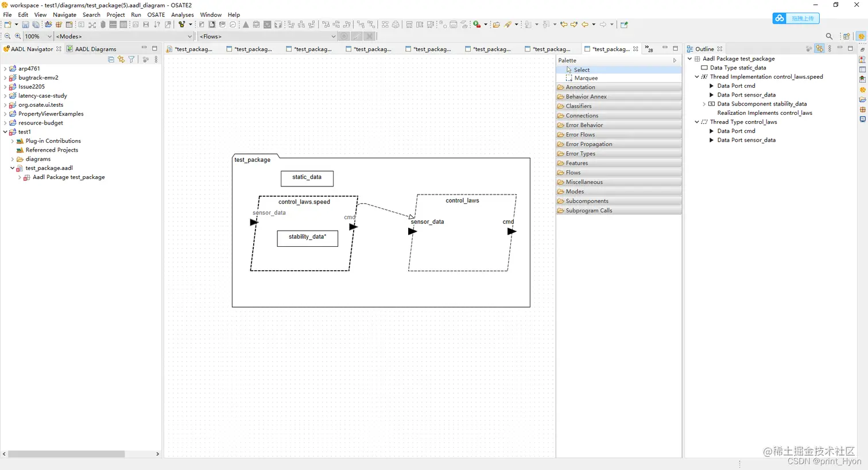The image size is (868, 470).
Task: Collapse the test1 project
Action: point(5,132)
